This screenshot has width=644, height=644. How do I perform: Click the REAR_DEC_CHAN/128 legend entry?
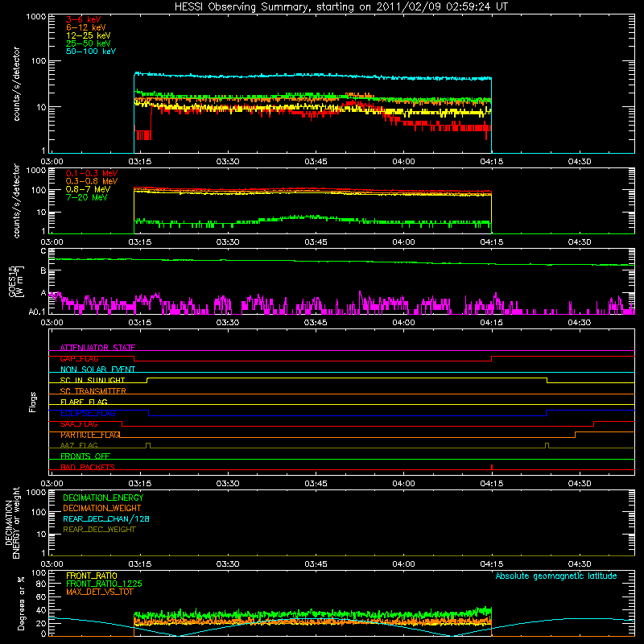coord(106,518)
